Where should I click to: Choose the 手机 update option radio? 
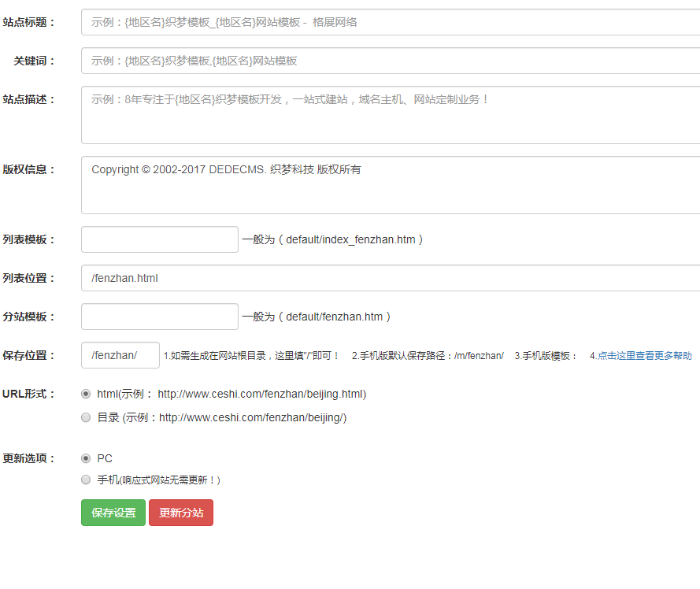[86, 480]
